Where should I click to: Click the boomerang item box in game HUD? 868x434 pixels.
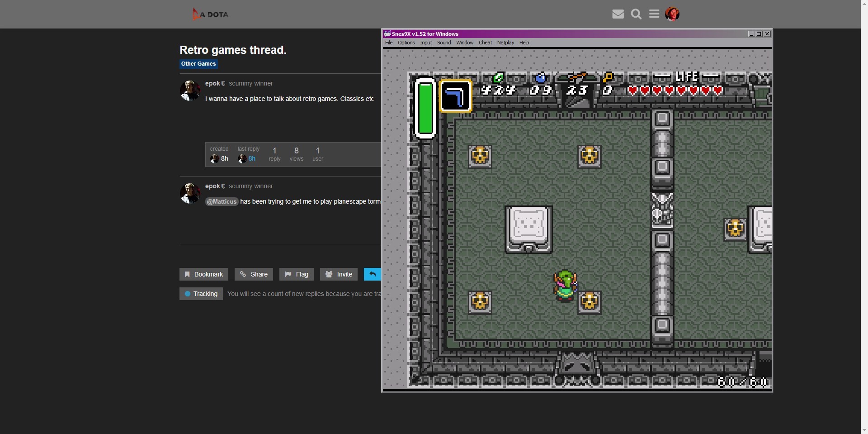(x=456, y=96)
